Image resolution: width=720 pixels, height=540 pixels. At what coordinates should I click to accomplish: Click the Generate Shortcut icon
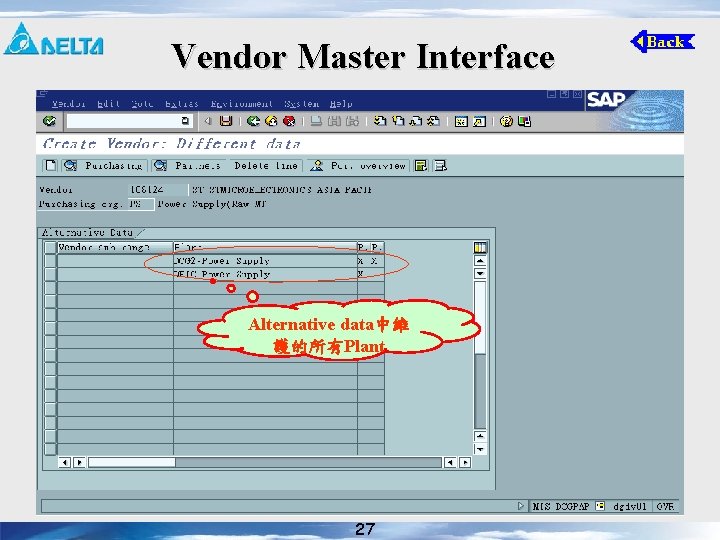pos(479,121)
